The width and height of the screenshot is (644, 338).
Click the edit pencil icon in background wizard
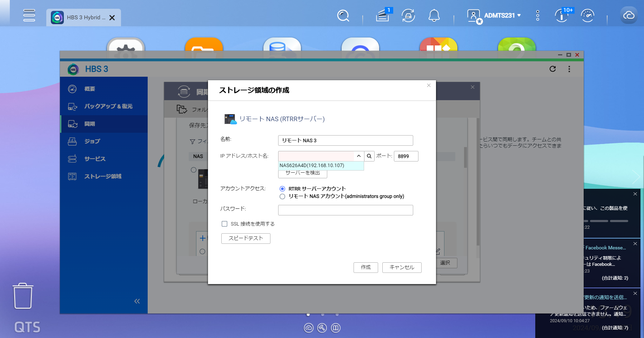(437, 251)
